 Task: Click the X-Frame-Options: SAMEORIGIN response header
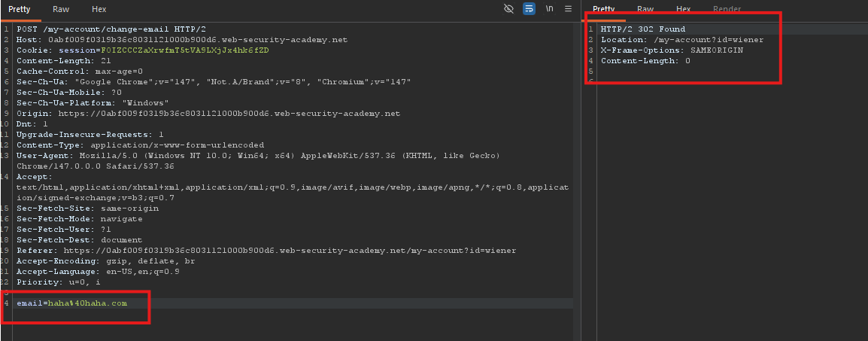[x=672, y=50]
